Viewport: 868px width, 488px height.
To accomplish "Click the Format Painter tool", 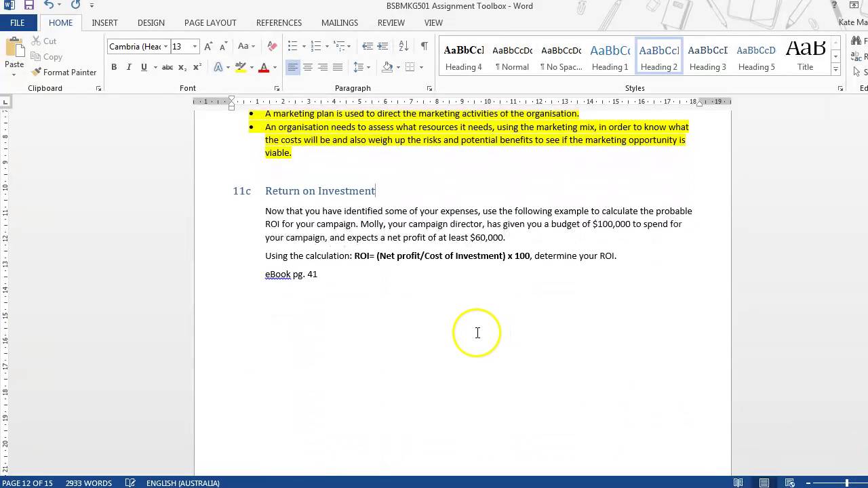I will click(64, 73).
